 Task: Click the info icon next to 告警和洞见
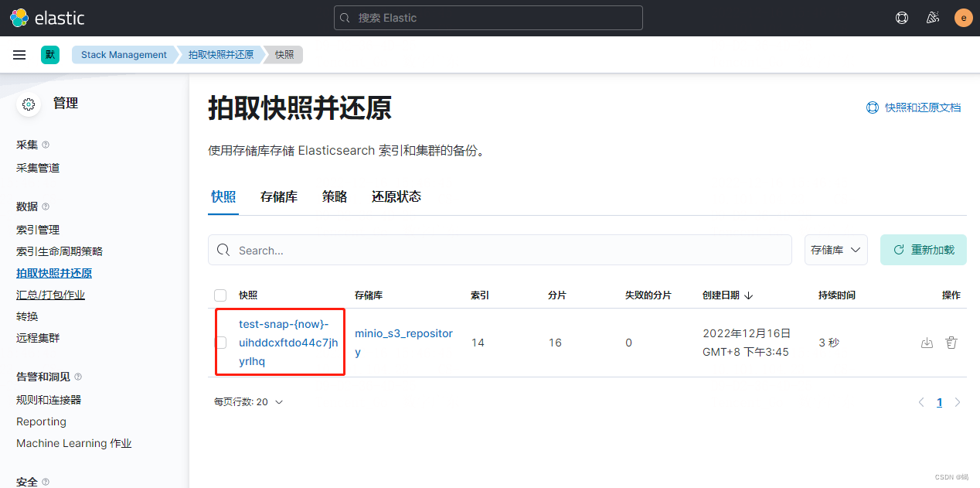pyautogui.click(x=78, y=377)
